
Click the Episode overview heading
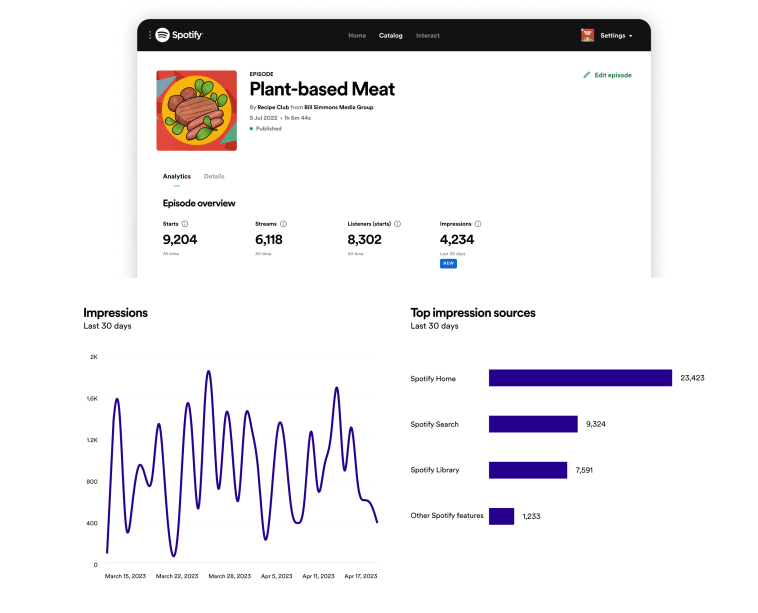pyautogui.click(x=199, y=204)
